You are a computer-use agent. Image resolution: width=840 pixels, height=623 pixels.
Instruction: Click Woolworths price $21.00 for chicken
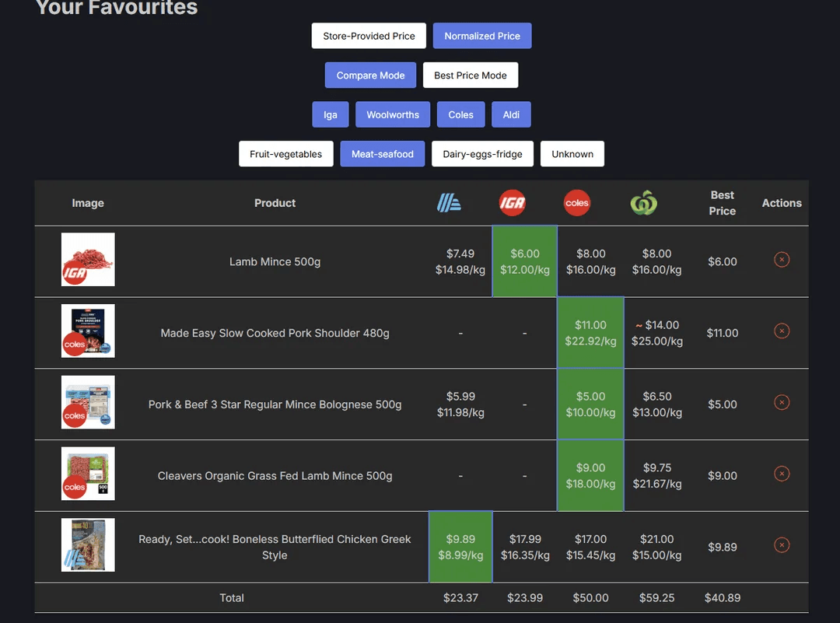[x=656, y=540]
